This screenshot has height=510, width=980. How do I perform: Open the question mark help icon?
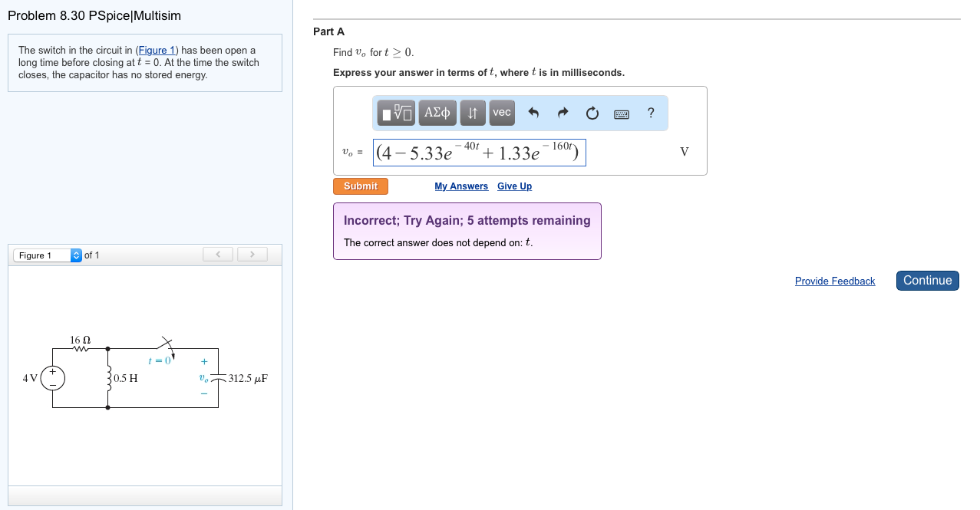pyautogui.click(x=651, y=114)
